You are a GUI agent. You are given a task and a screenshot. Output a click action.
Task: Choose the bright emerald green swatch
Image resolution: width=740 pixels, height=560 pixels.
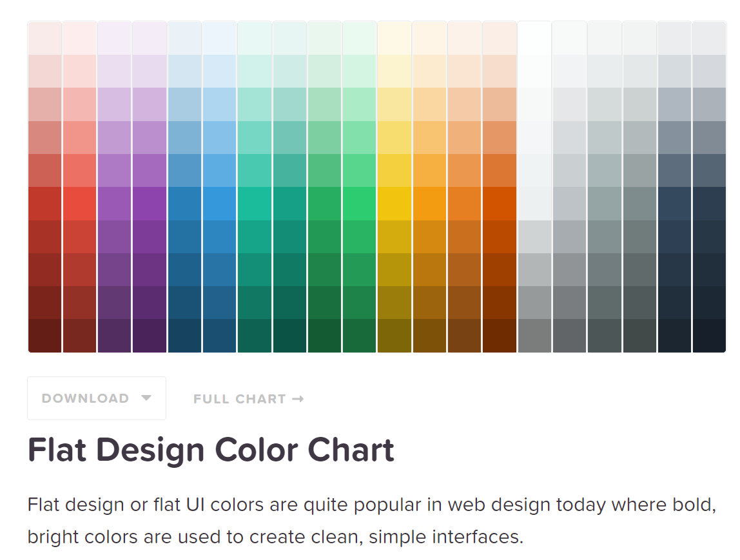pos(359,204)
